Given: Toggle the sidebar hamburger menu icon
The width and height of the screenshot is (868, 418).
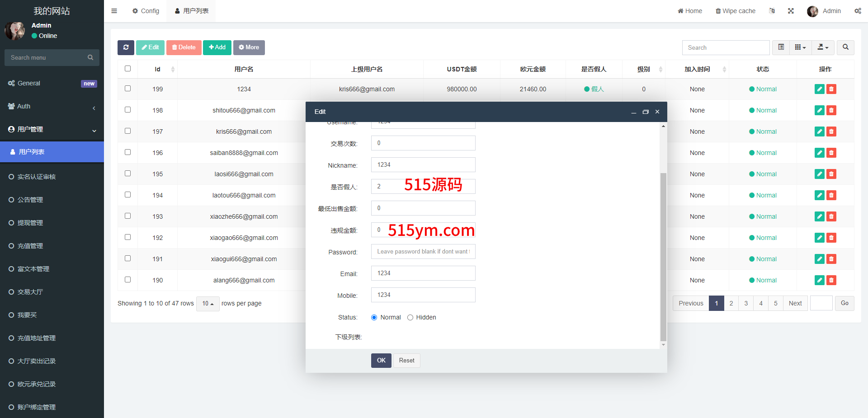Looking at the screenshot, I should 114,11.
